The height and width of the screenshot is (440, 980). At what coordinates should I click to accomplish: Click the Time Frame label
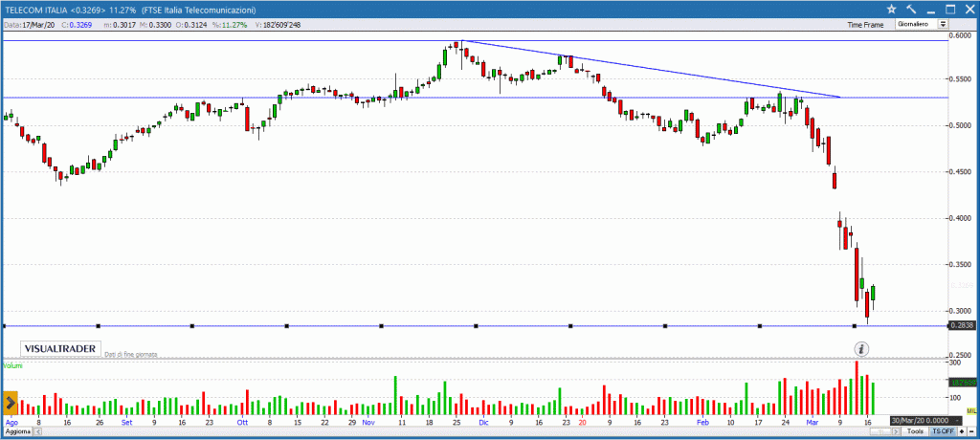click(x=865, y=25)
